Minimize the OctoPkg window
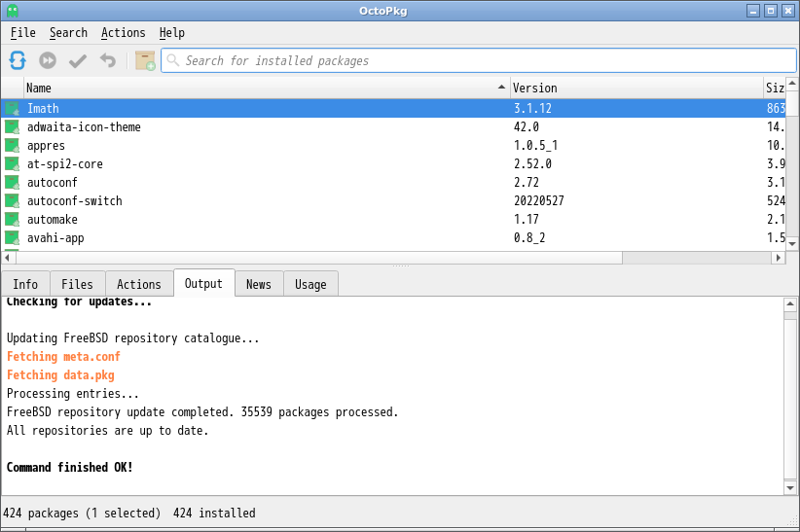This screenshot has width=800, height=532. point(753,10)
